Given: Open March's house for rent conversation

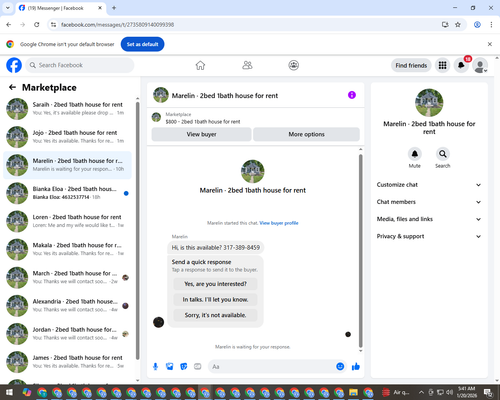Looking at the screenshot, I should pos(67,278).
